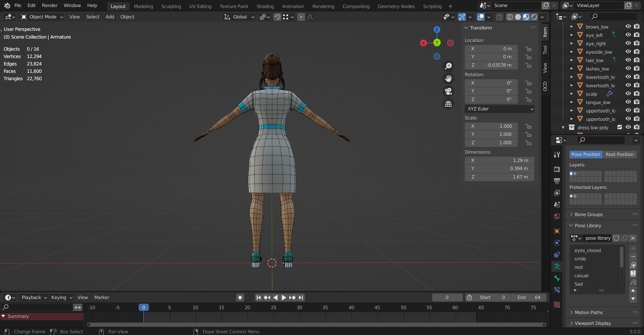Screen dimensions: 644x335
Task: Toggle lock for Rotation Z
Action: [528, 99]
